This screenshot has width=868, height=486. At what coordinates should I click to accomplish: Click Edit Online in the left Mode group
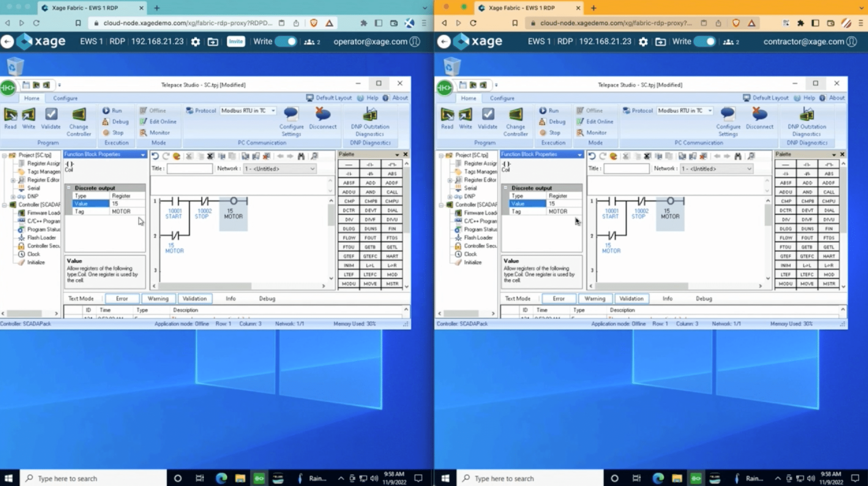(x=158, y=121)
